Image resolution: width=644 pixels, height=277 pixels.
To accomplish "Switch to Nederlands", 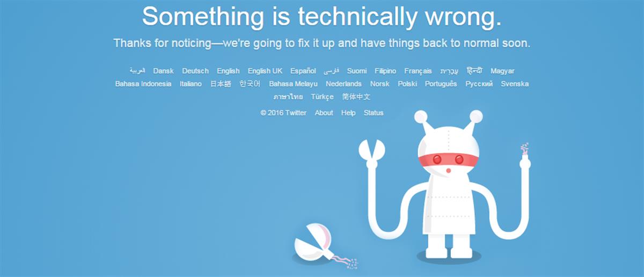I will (343, 84).
